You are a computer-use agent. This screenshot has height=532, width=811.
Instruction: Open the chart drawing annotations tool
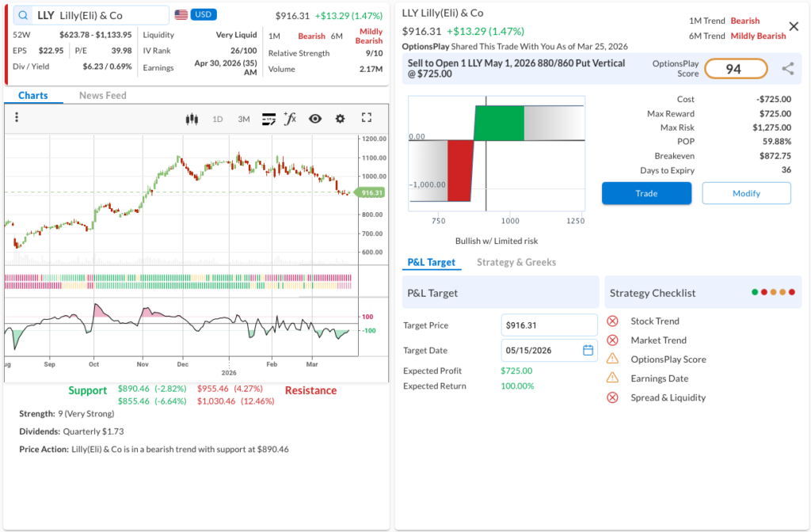click(x=268, y=119)
